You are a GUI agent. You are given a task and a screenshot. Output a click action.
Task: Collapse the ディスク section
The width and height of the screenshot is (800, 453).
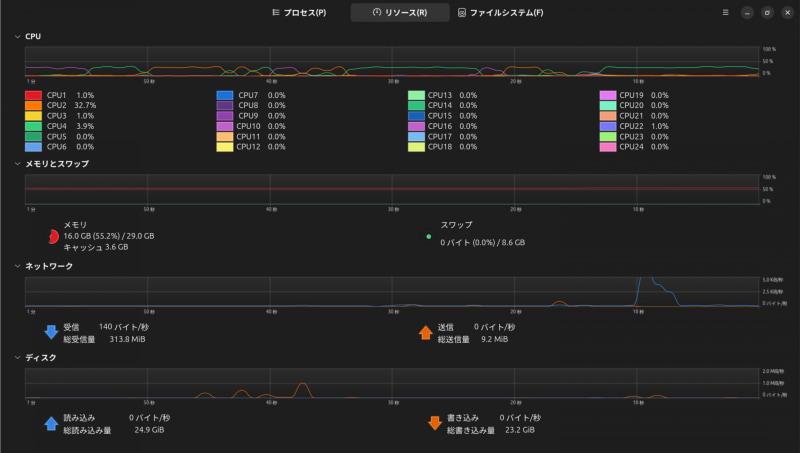(17, 358)
